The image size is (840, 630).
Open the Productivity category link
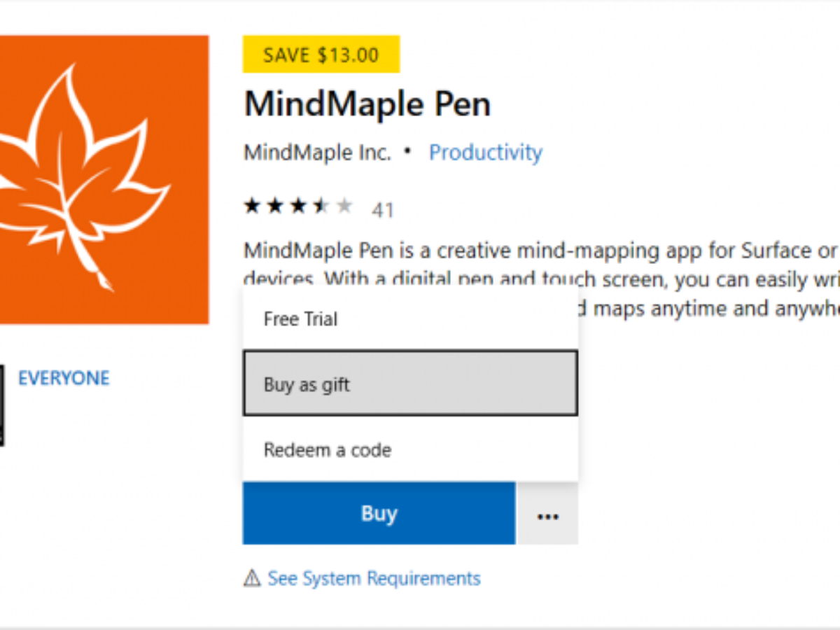(x=485, y=153)
